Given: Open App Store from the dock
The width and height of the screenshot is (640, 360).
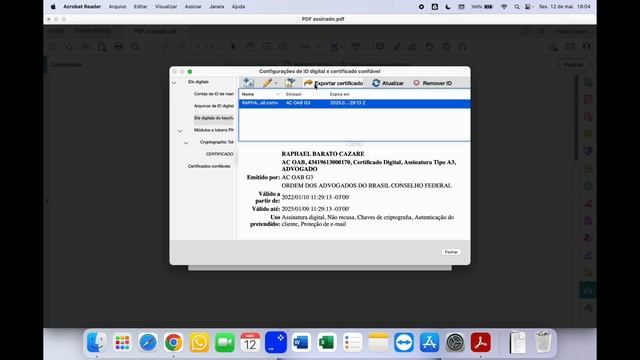Looking at the screenshot, I should pyautogui.click(x=429, y=342).
